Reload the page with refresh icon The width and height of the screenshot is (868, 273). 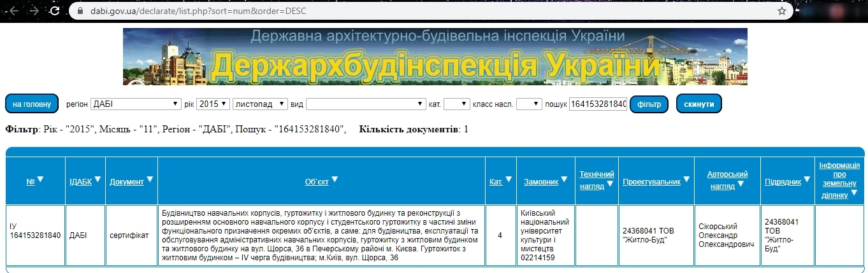(55, 11)
